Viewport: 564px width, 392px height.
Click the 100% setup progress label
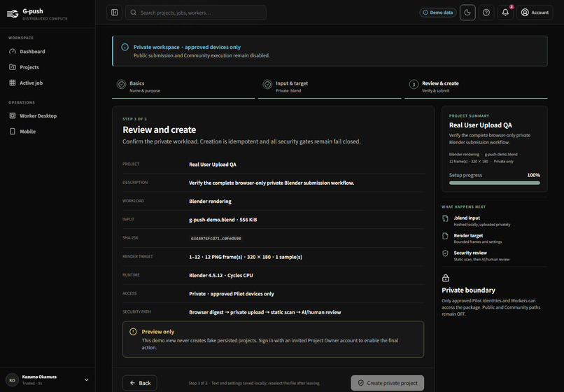click(x=533, y=175)
